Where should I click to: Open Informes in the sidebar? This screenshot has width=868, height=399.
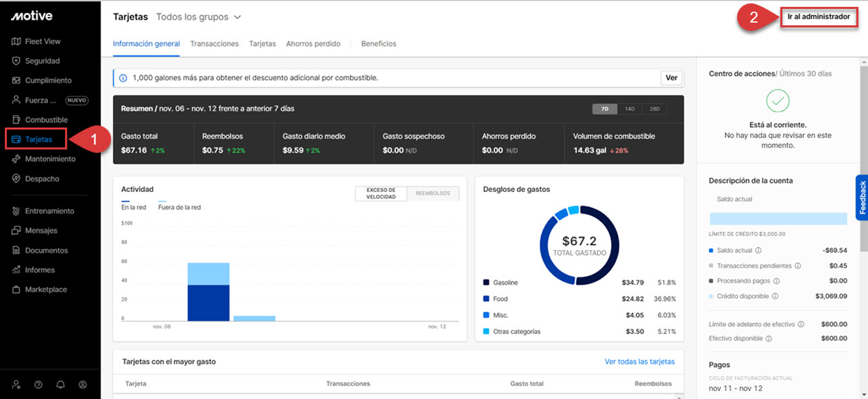(40, 270)
